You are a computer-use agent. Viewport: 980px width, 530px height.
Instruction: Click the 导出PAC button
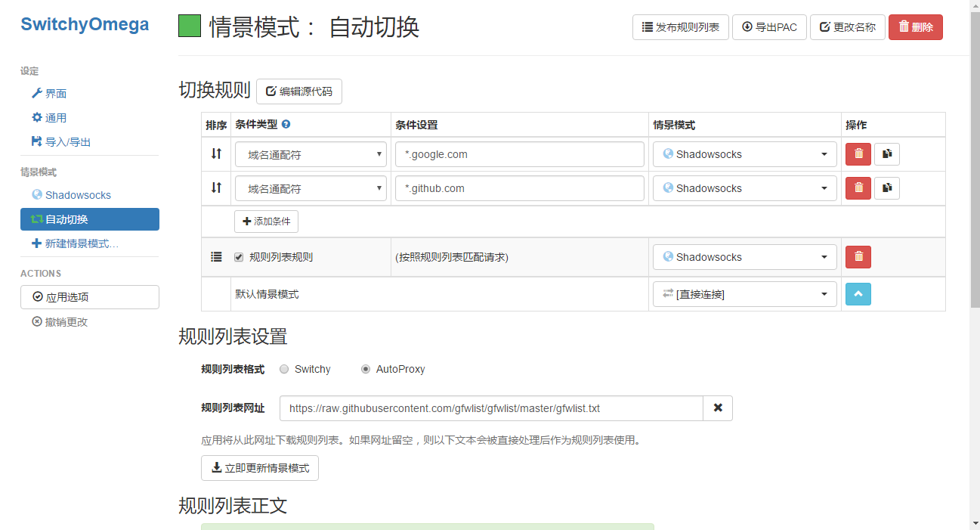769,27
